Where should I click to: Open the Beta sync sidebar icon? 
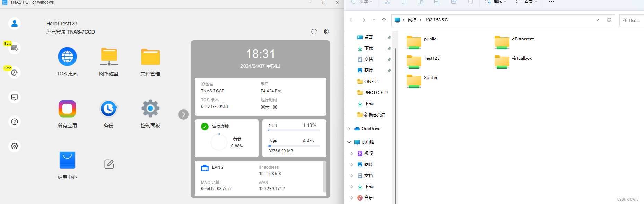coord(15,73)
